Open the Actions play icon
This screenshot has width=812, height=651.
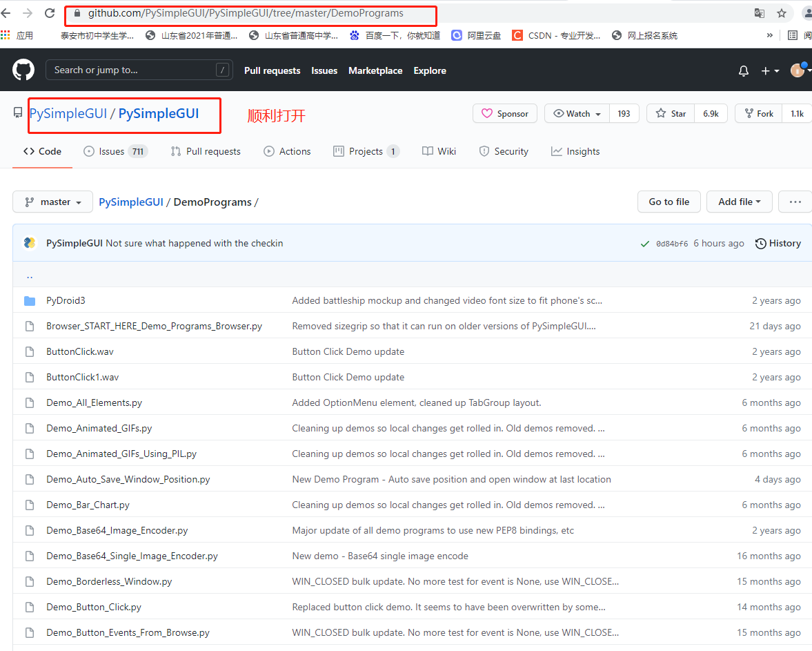coord(268,151)
